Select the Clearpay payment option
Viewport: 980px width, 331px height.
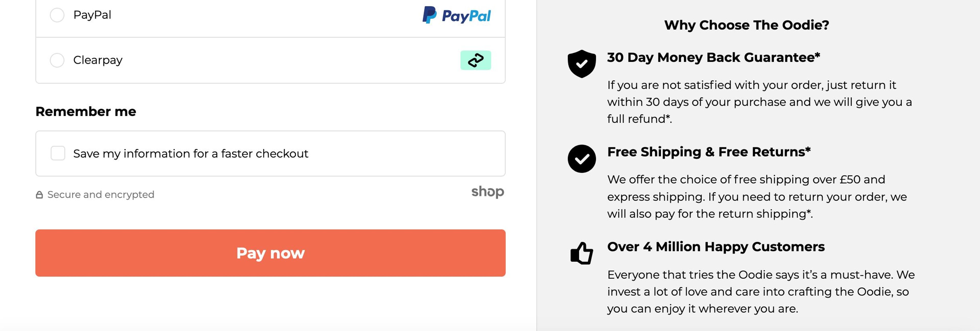pos(57,60)
